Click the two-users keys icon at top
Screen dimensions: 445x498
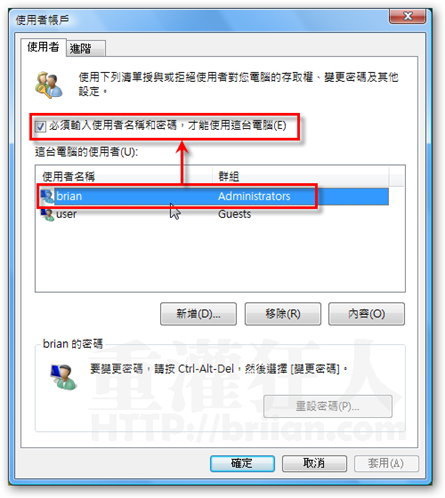[x=49, y=85]
